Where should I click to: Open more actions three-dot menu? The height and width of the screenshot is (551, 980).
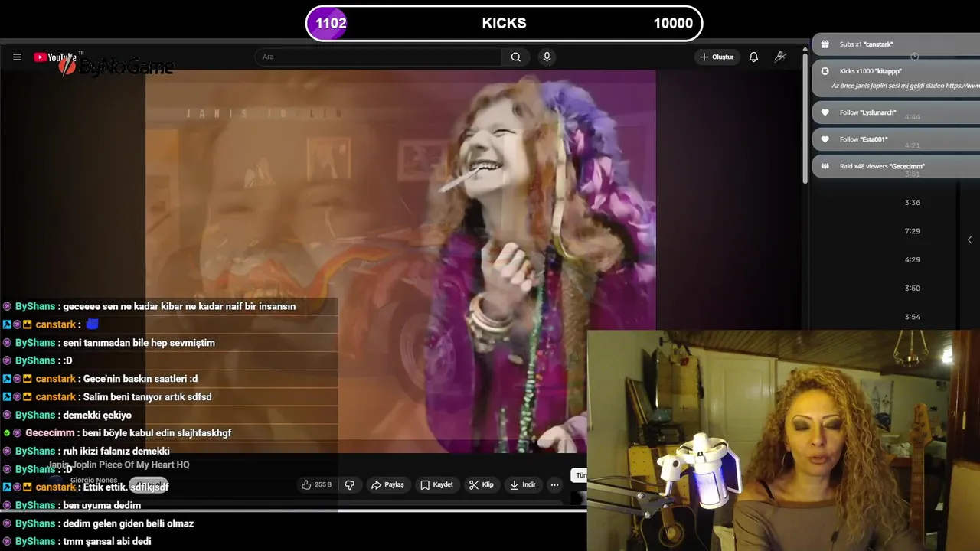[x=554, y=484]
